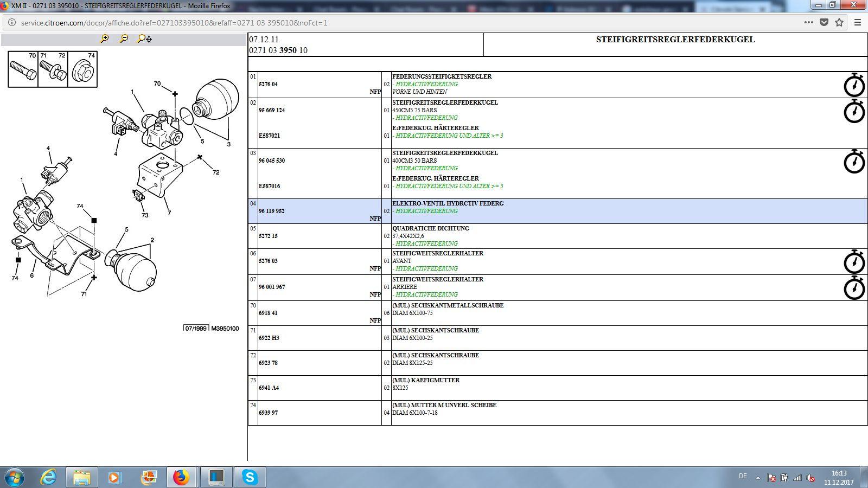Screen dimensions: 868x488
Task: Open the Windows Start menu
Action: pos(15,477)
